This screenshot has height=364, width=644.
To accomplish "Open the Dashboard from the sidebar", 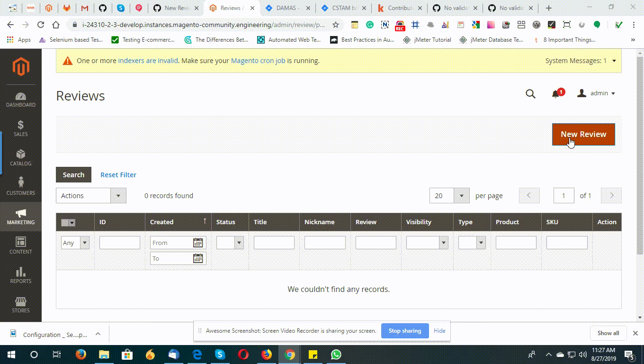I will click(20, 100).
